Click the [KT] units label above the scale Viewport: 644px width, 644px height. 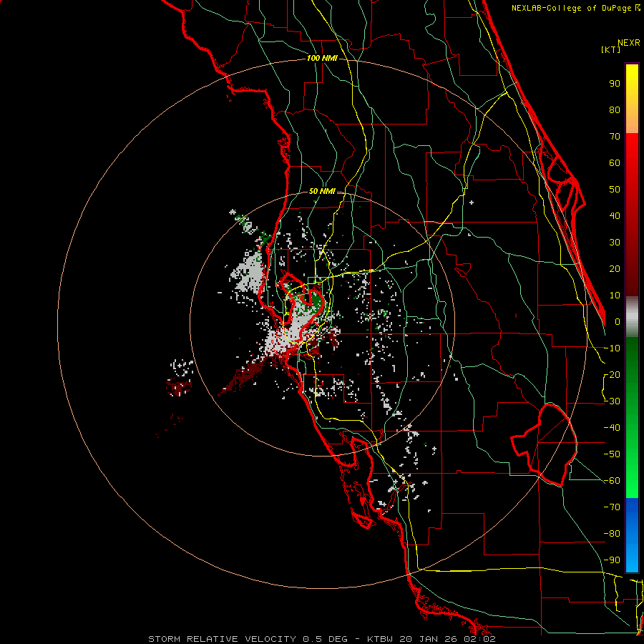tap(611, 49)
